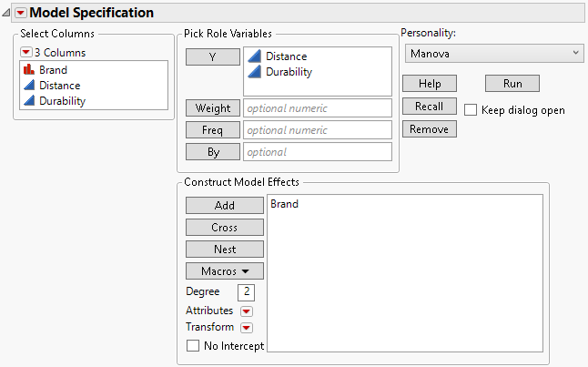The width and height of the screenshot is (588, 367).
Task: Select the Brand effect in model effects
Action: [x=284, y=205]
